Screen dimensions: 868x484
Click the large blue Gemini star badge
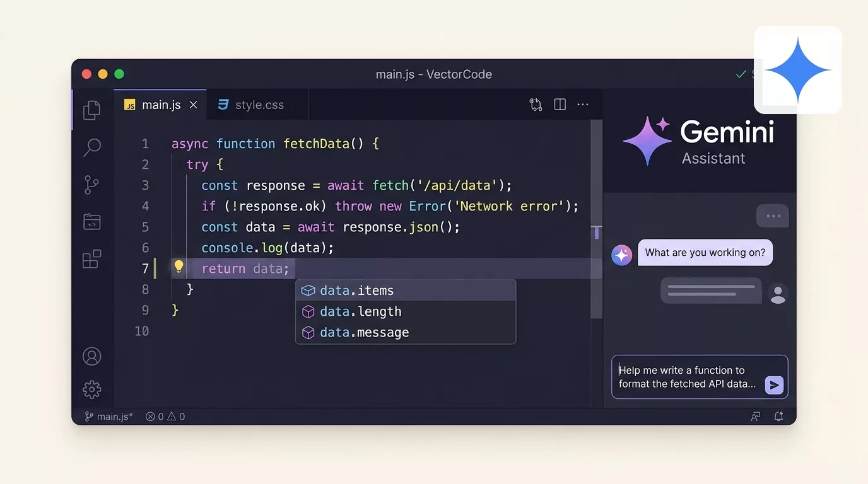pos(798,70)
